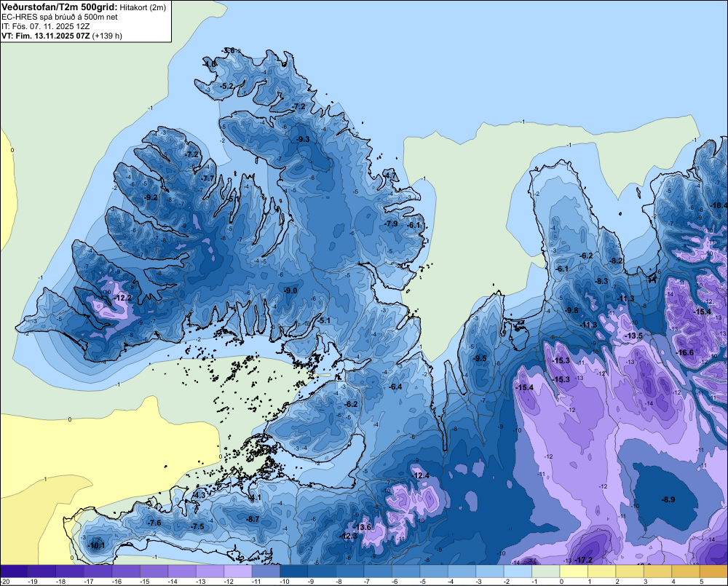Click the -4.7 temperature label
Viewport: 728px width, 586px height.
tap(390, 175)
